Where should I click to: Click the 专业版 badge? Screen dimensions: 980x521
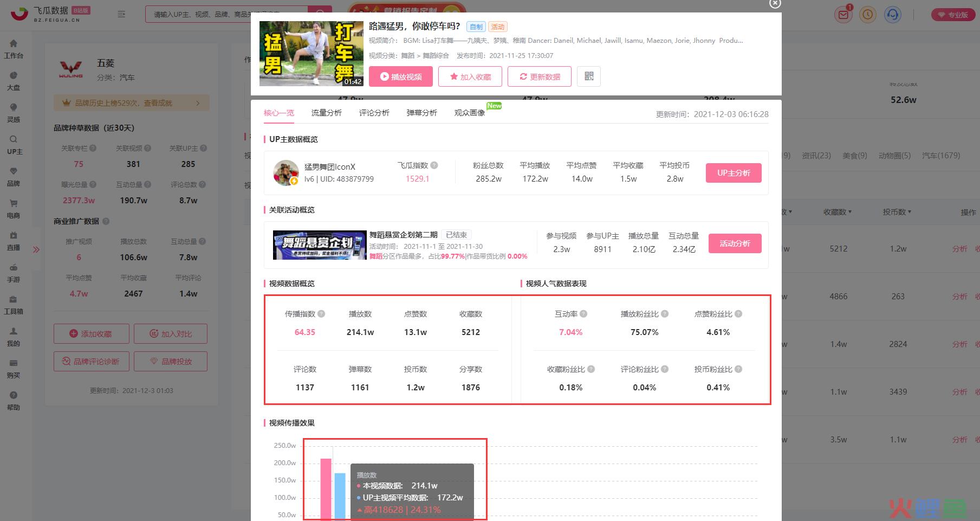click(953, 15)
